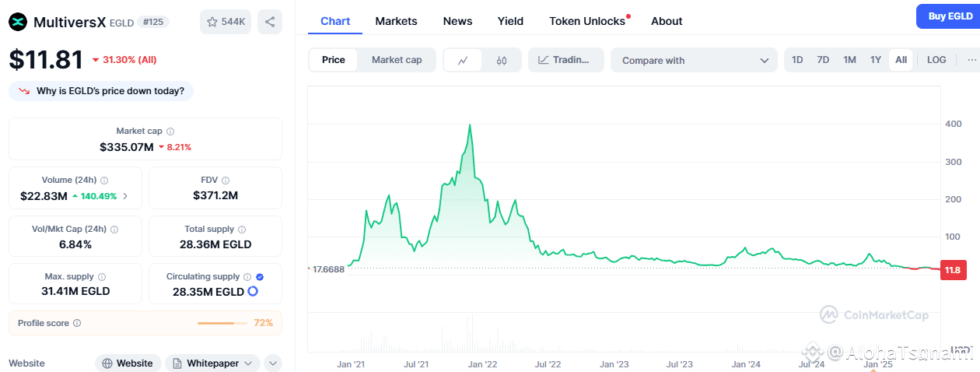Select the candlestick chart icon
The width and height of the screenshot is (980, 372).
(x=502, y=60)
